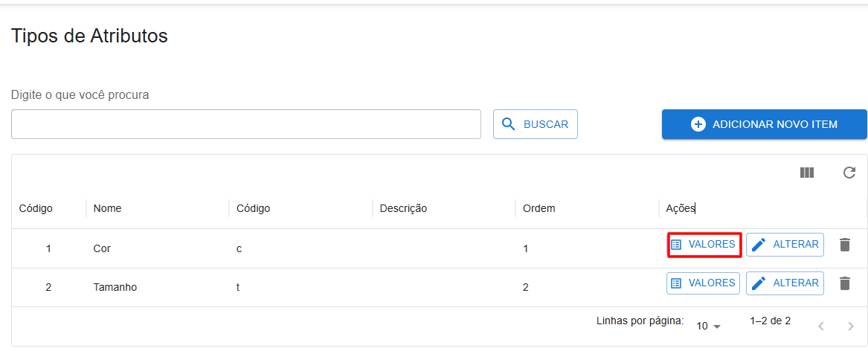Focus the search text field
This screenshot has height=354, width=868.
point(246,124)
